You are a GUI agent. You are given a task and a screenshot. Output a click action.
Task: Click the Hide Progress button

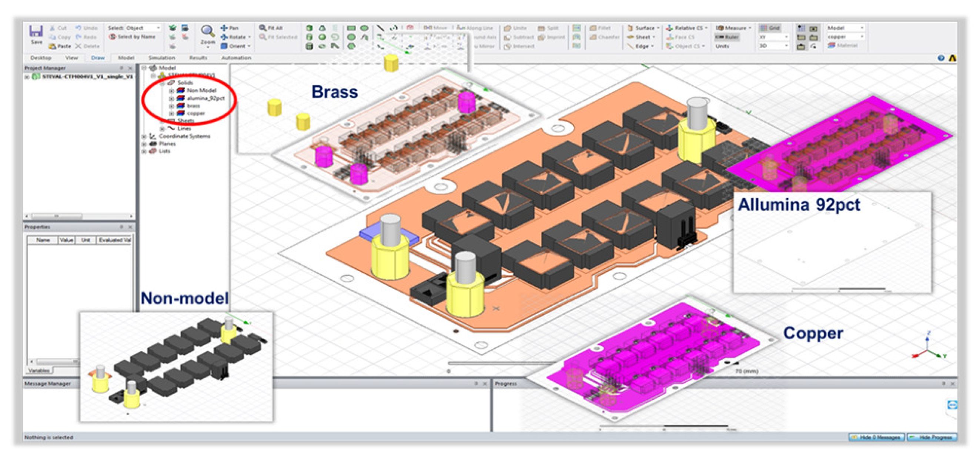click(x=931, y=437)
